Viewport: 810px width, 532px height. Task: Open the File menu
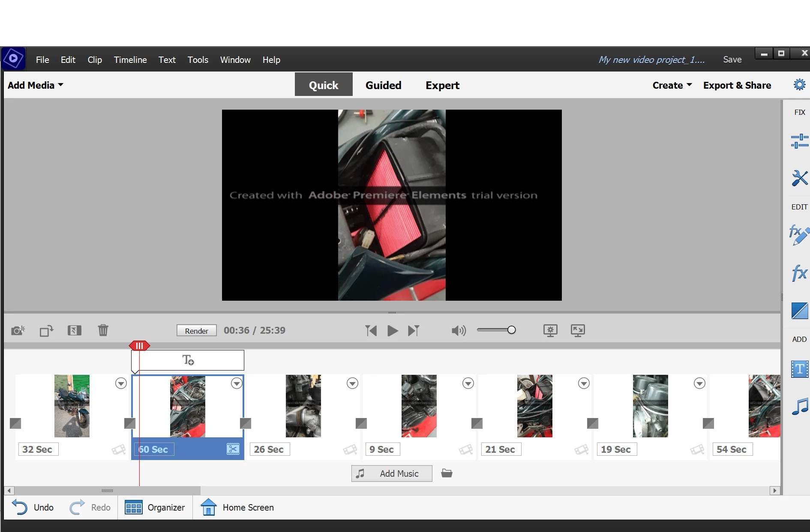(42, 60)
